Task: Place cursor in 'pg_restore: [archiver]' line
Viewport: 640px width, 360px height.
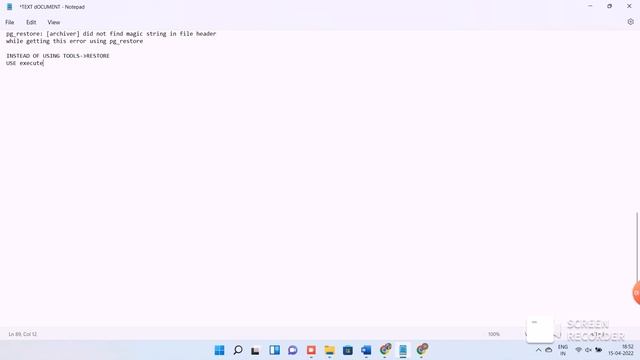Action: [x=111, y=34]
